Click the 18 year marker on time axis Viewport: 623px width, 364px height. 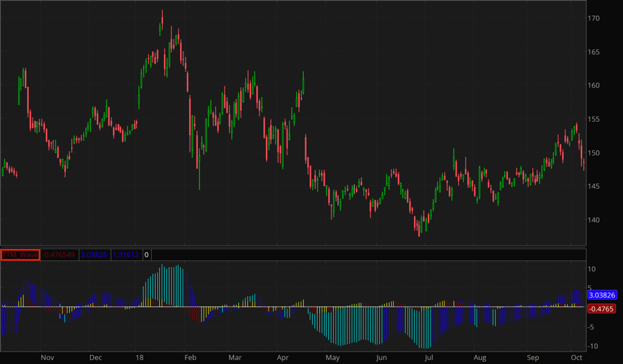[140, 358]
